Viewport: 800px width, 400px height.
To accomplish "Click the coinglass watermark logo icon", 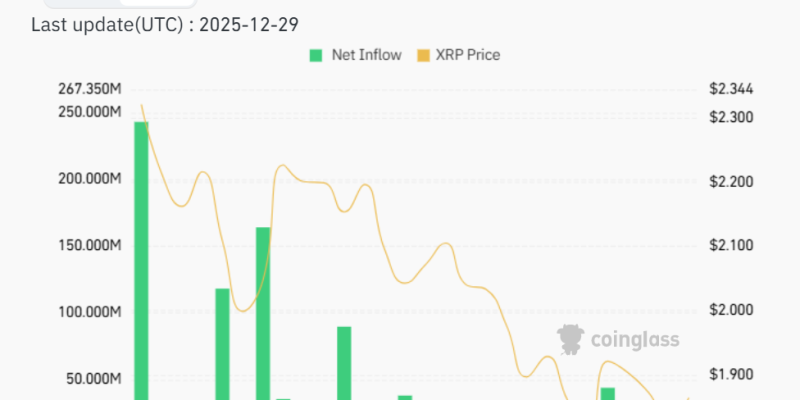I will click(571, 339).
